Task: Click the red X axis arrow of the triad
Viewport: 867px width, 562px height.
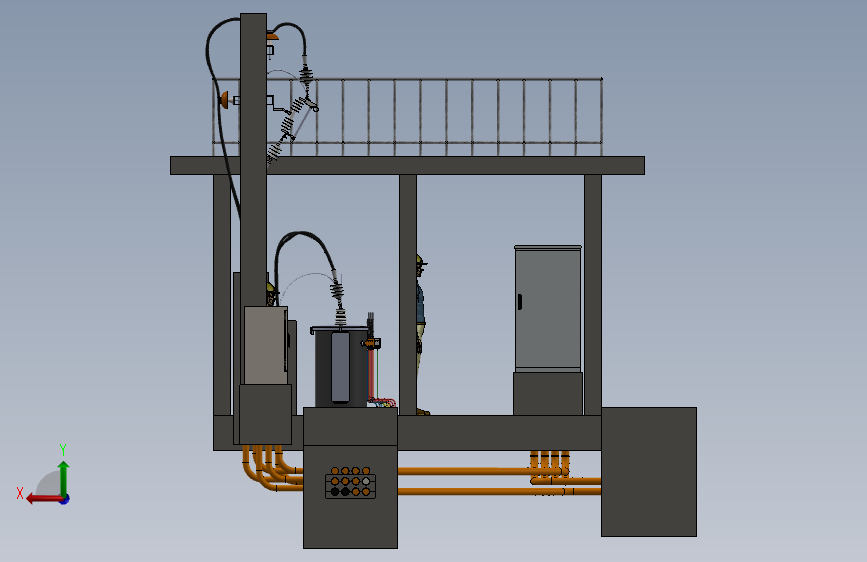Action: (44, 499)
